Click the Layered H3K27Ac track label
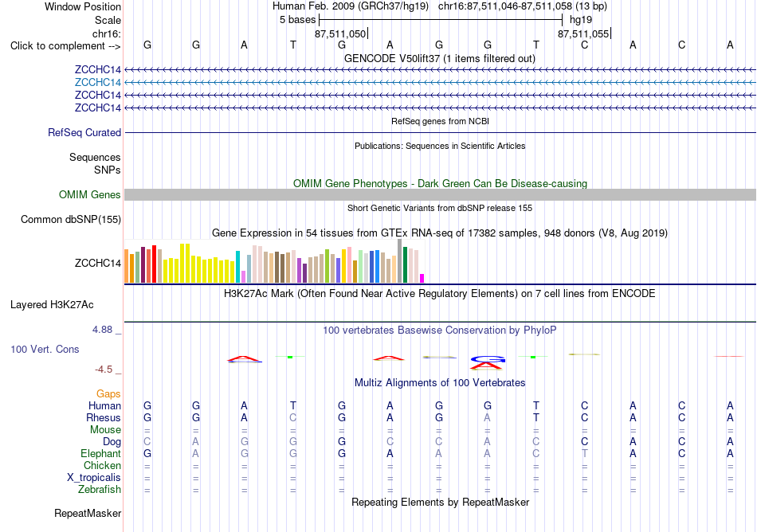Image resolution: width=757 pixels, height=532 pixels. [x=52, y=305]
